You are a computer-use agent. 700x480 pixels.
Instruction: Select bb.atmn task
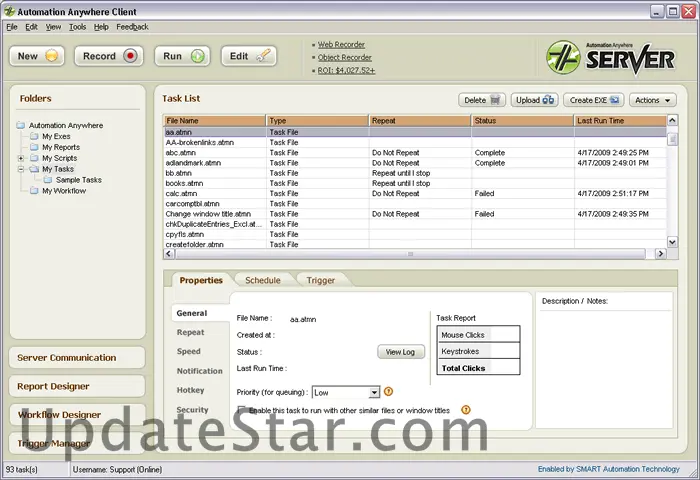[415, 173]
